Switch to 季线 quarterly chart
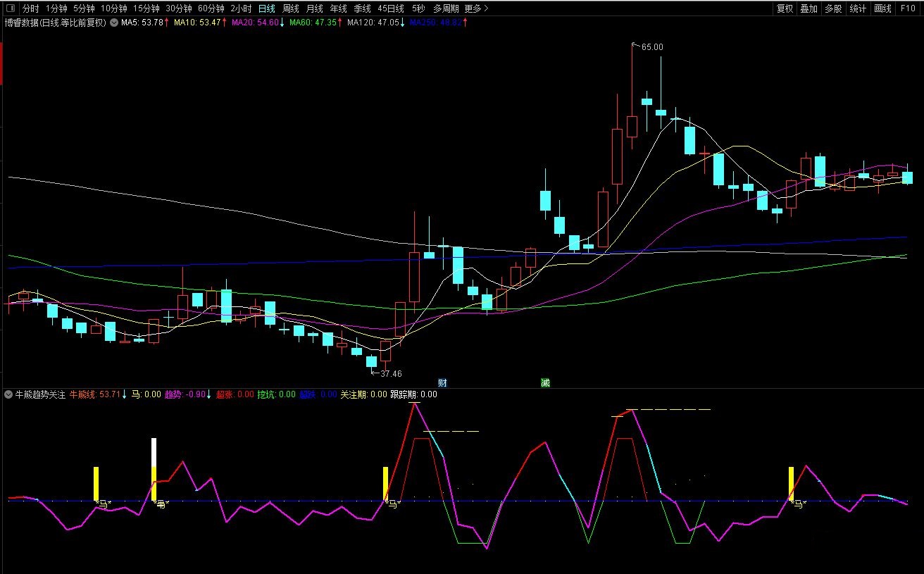Image resolution: width=924 pixels, height=574 pixels. coord(362,8)
